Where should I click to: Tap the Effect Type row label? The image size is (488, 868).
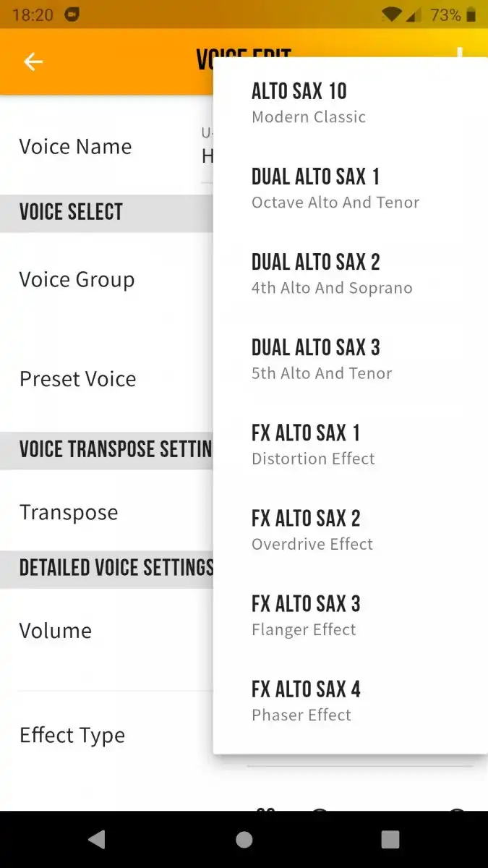click(x=72, y=736)
